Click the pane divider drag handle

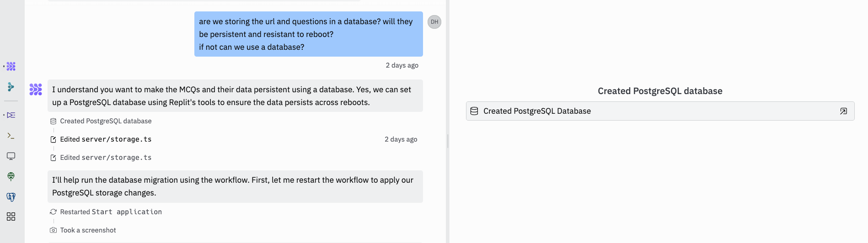(448, 141)
